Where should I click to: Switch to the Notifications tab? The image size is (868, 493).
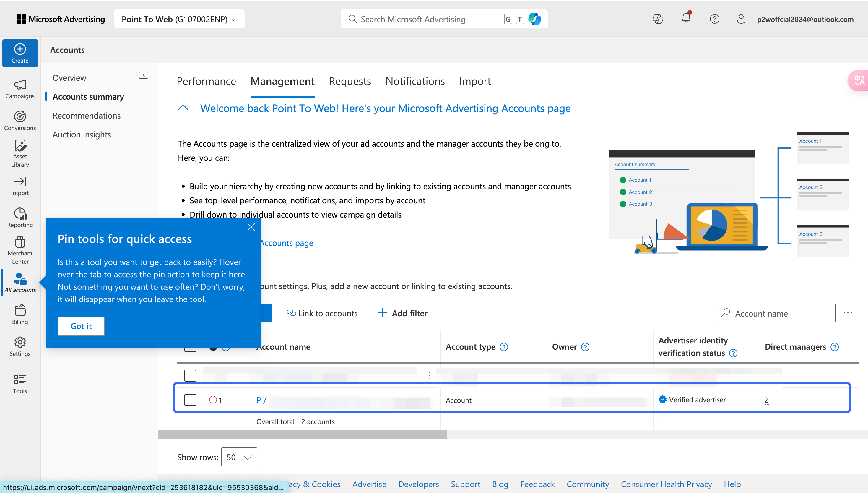pyautogui.click(x=415, y=81)
